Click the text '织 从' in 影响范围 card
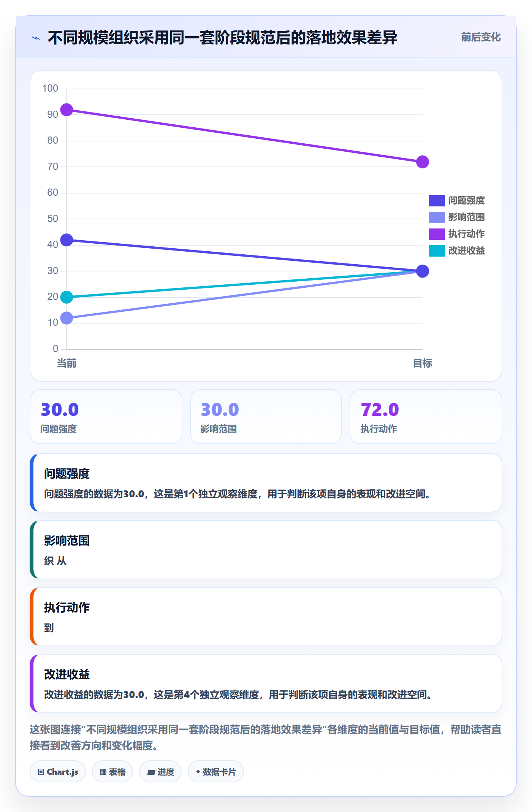 (x=55, y=561)
